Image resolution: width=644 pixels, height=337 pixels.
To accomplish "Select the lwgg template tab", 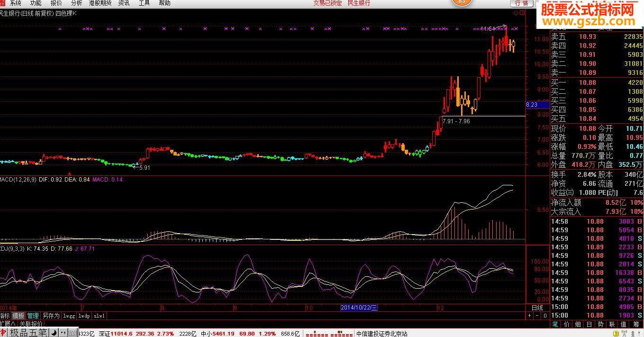I will coord(69,315).
